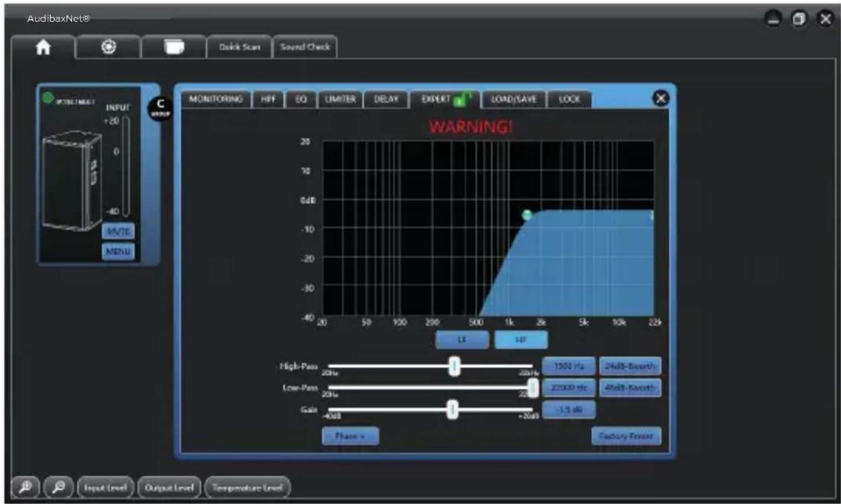Select the LF band button
Viewport: 841px width, 504px height.
click(x=463, y=340)
